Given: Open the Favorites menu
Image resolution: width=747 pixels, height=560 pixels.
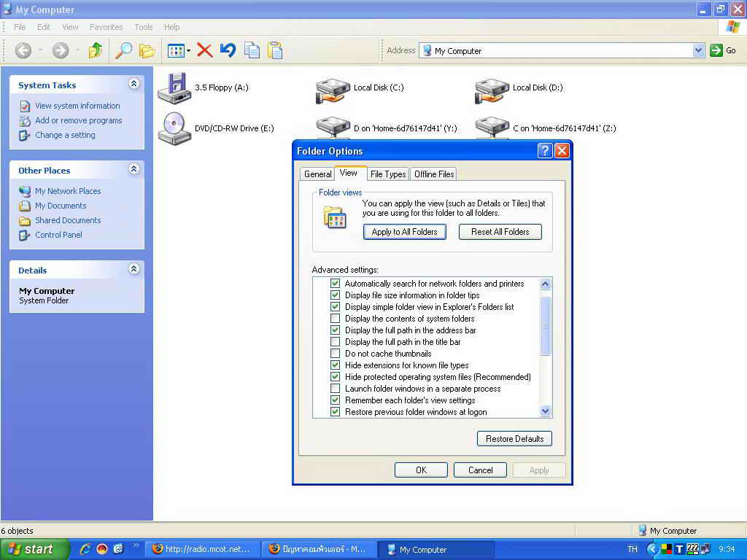Looking at the screenshot, I should [x=107, y=27].
